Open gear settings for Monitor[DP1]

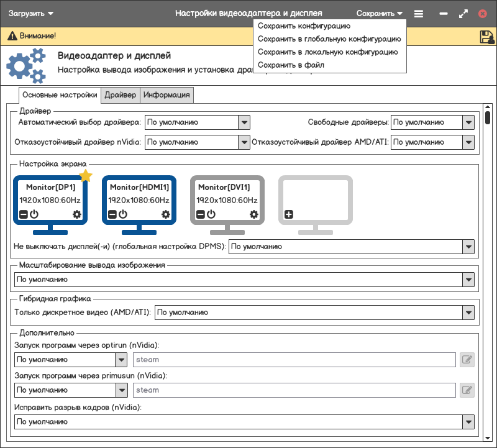pyautogui.click(x=77, y=214)
